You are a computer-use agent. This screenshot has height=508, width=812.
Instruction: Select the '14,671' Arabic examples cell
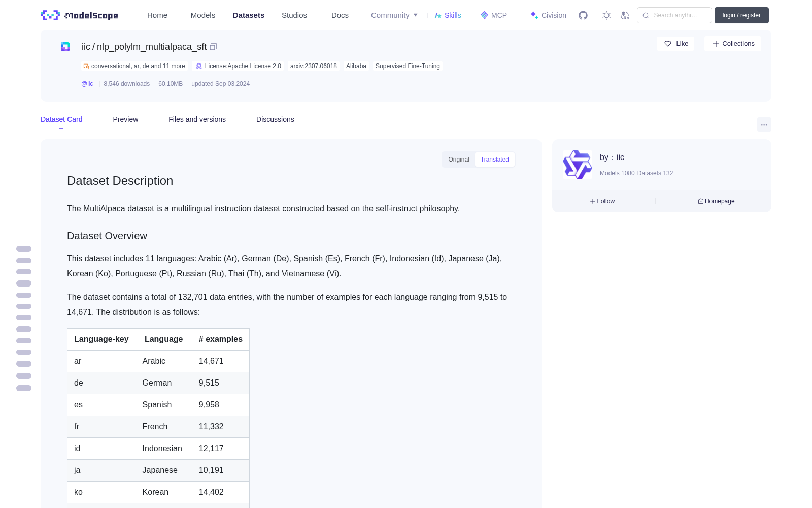coord(220,361)
